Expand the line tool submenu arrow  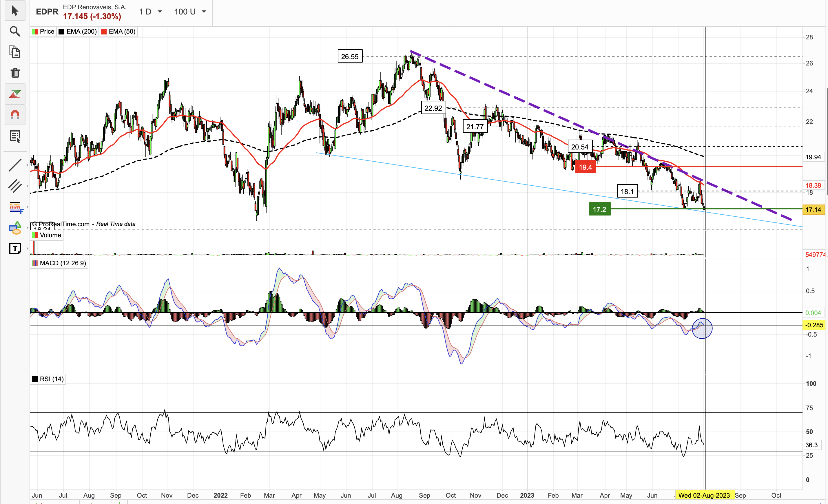[x=27, y=165]
